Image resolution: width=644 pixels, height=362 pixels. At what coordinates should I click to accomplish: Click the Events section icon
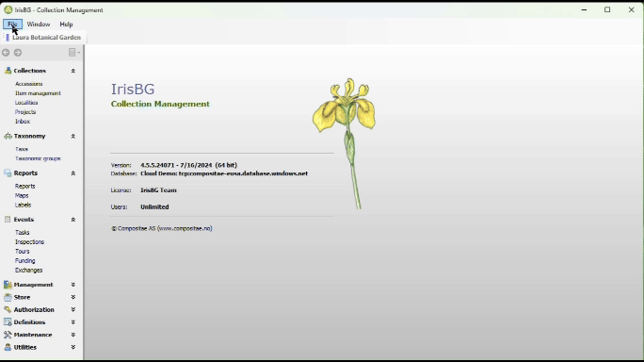[x=8, y=220]
